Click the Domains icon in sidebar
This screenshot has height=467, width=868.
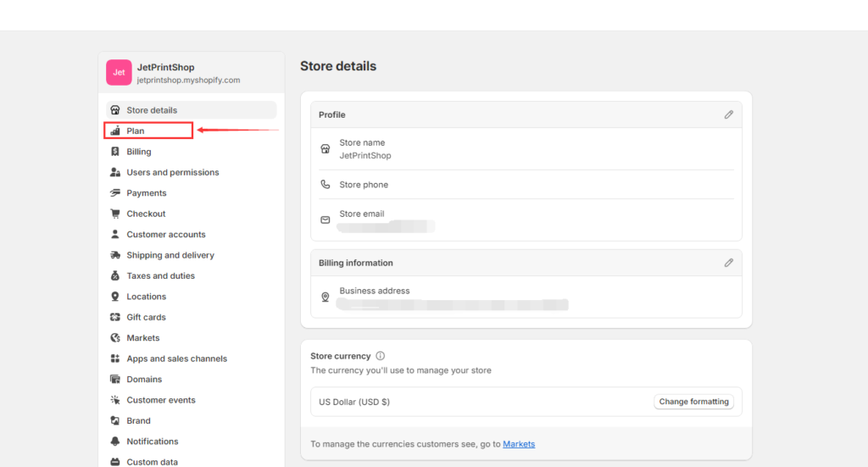tap(115, 379)
